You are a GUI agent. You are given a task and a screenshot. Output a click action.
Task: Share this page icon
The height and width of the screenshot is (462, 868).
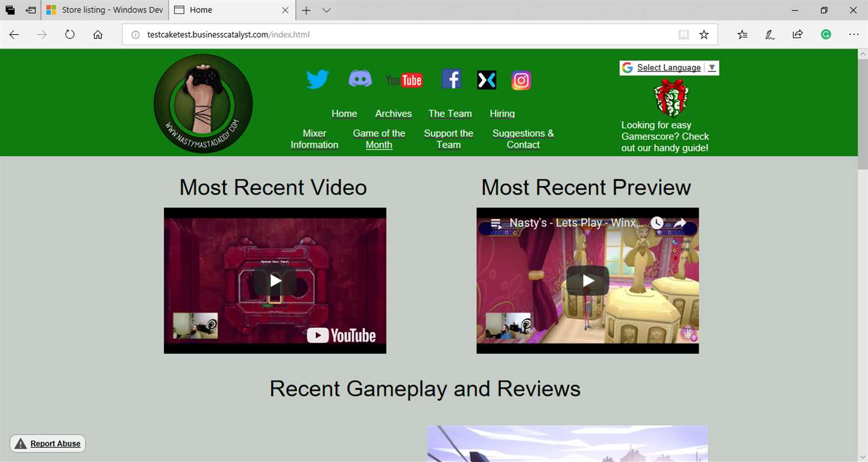click(x=797, y=34)
